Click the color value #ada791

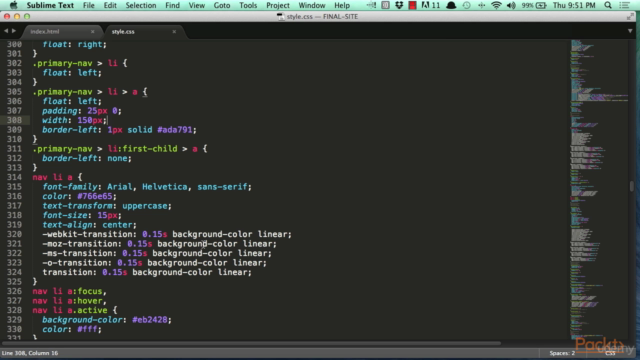pos(175,130)
